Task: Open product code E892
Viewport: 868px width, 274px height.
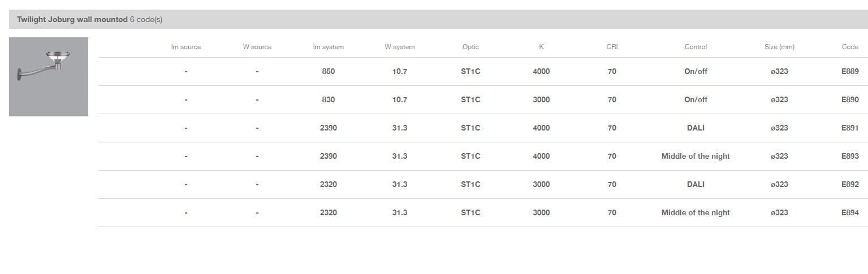Action: [x=849, y=184]
